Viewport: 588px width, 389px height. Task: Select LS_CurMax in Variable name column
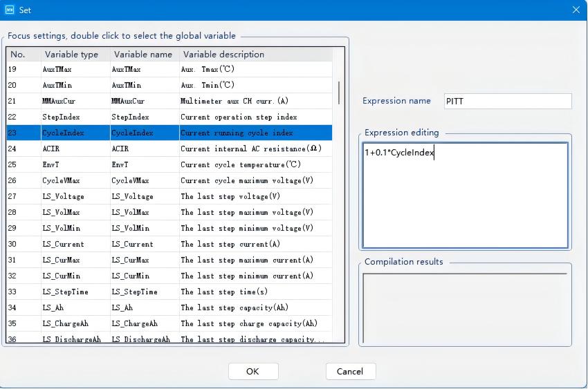click(145, 260)
